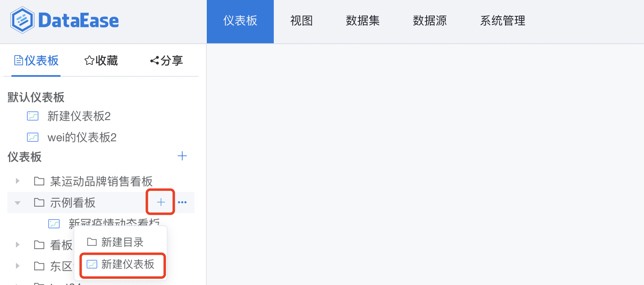Click document icon in 仪表板 sidebar tab
The image size is (644, 285).
(x=18, y=60)
